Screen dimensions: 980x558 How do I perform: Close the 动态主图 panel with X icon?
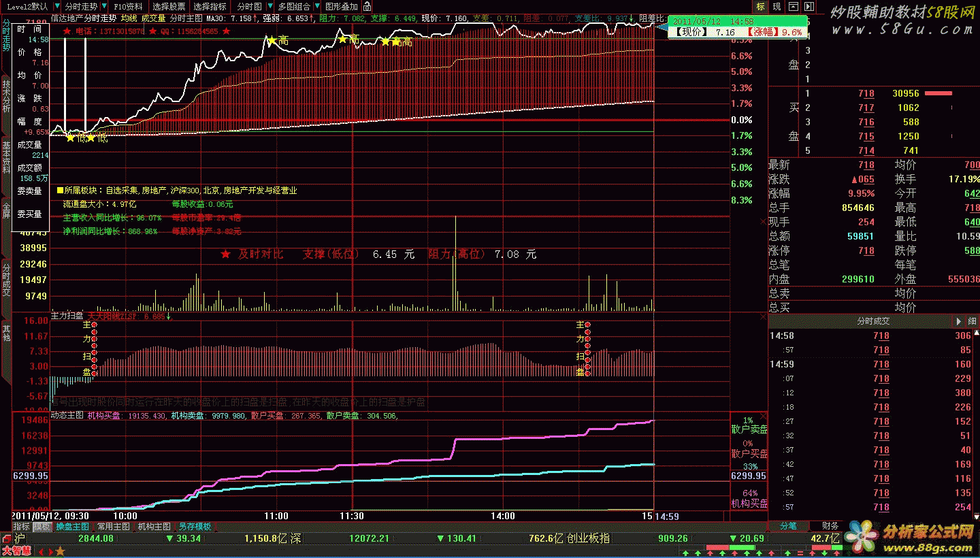pos(762,415)
